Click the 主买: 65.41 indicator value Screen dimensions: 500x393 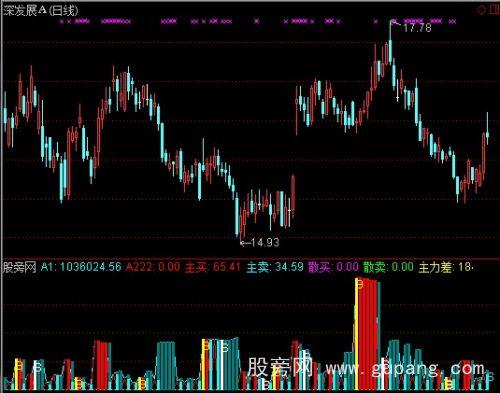[213, 267]
